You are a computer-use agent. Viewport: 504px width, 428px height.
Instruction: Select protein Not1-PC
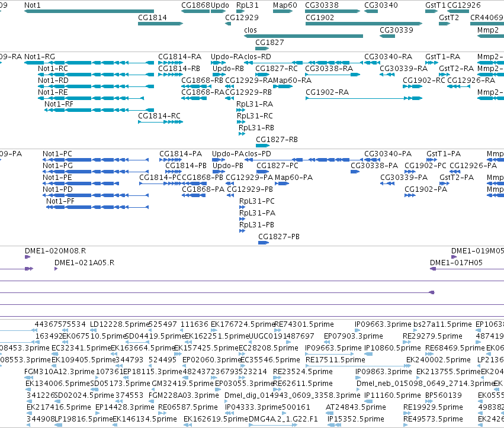click(x=57, y=154)
